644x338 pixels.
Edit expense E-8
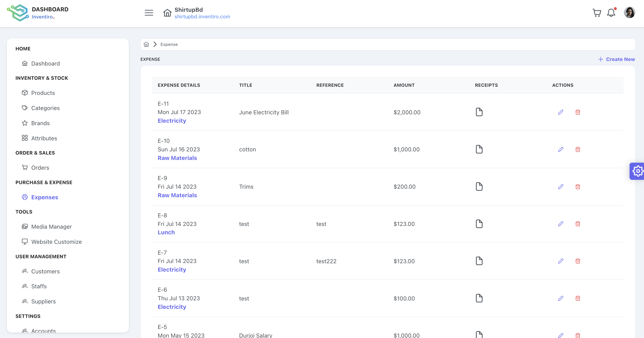[x=561, y=224]
